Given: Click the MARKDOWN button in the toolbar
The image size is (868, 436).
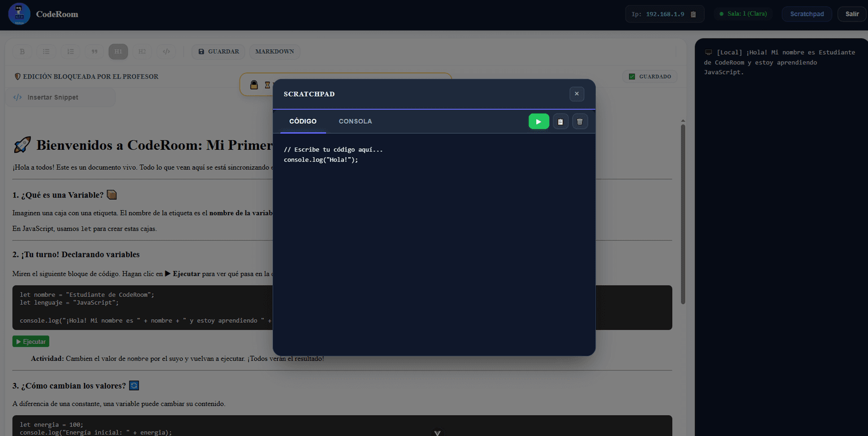Looking at the screenshot, I should [x=275, y=51].
